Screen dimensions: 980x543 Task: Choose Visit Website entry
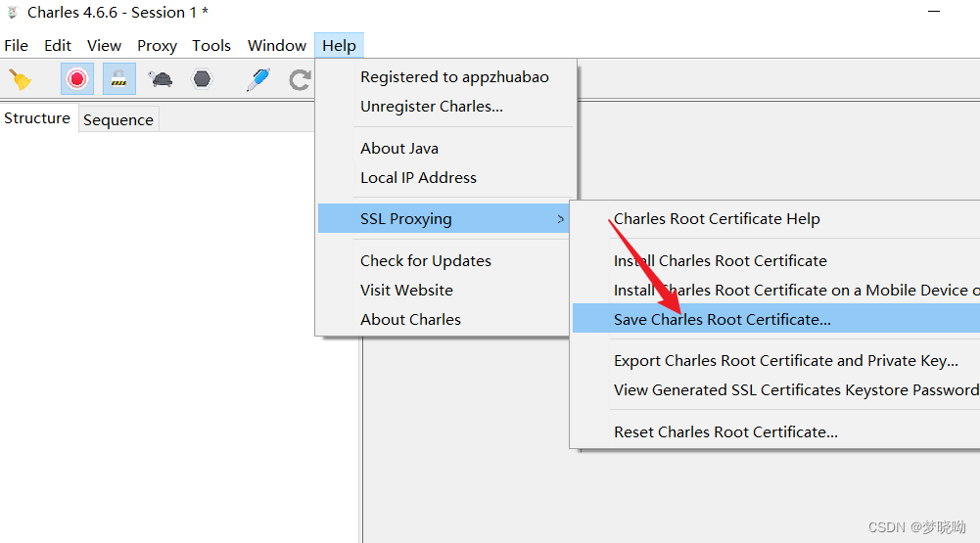tap(443, 290)
